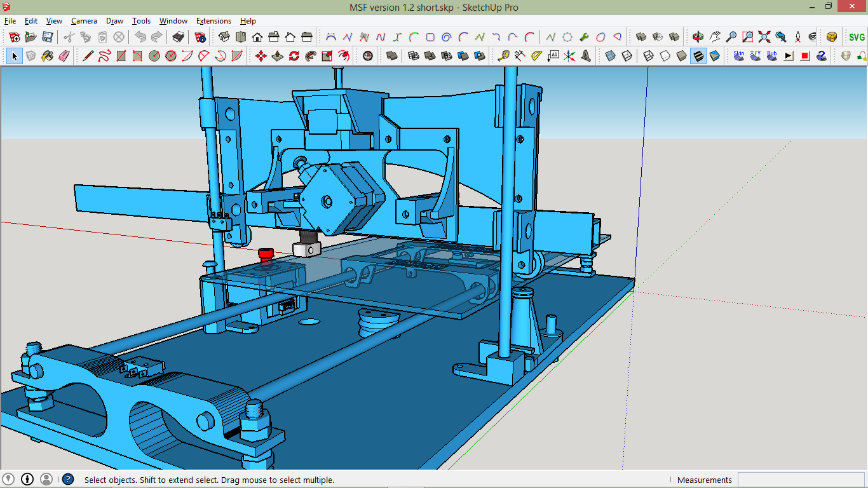868x488 pixels.
Task: Select the Tape Measure tool
Action: pos(504,56)
